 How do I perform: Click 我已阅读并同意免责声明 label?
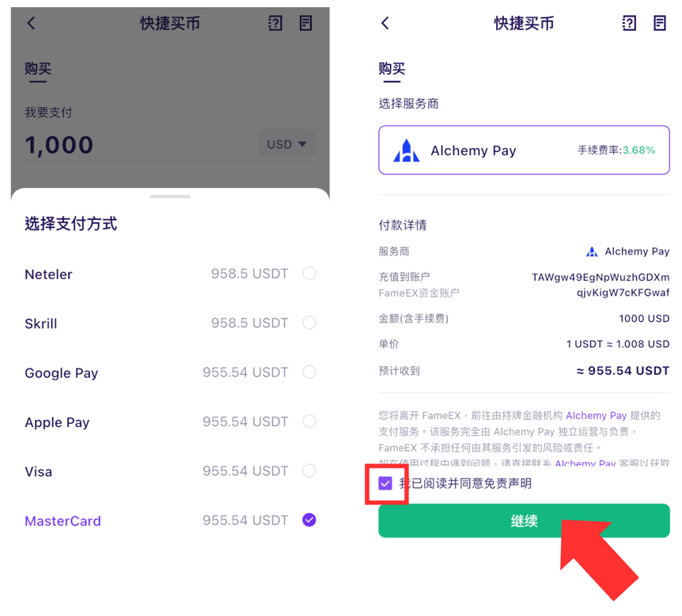point(465,483)
